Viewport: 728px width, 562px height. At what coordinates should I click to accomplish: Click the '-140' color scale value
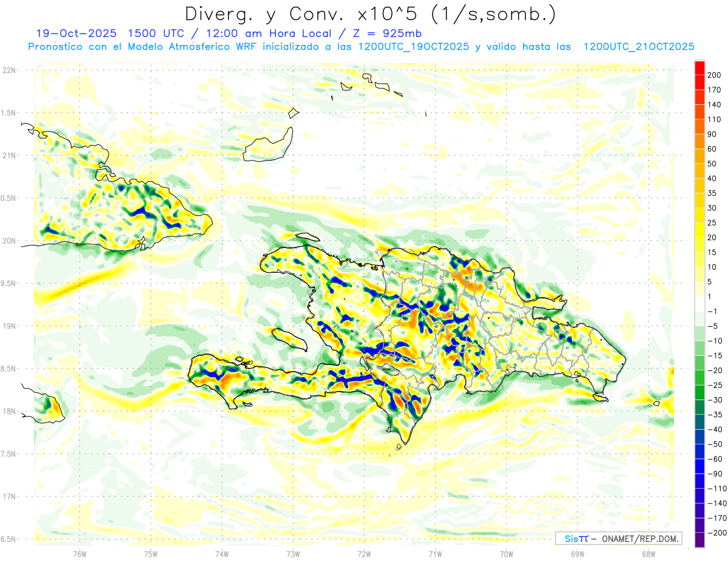(717, 503)
